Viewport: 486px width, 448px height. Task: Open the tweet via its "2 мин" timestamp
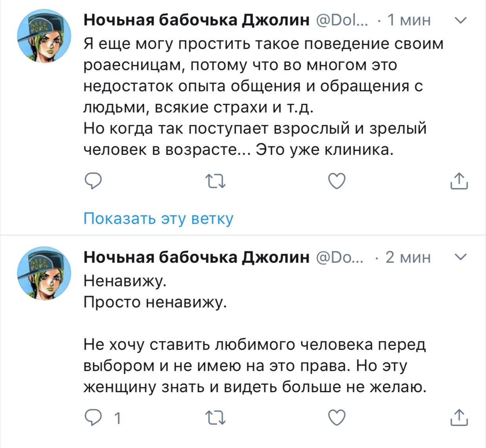tap(408, 257)
